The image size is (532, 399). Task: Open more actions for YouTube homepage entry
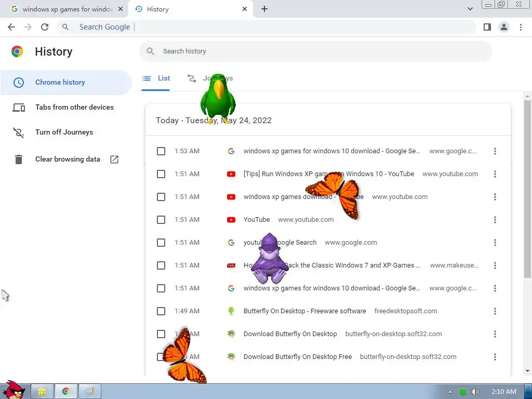tap(495, 220)
